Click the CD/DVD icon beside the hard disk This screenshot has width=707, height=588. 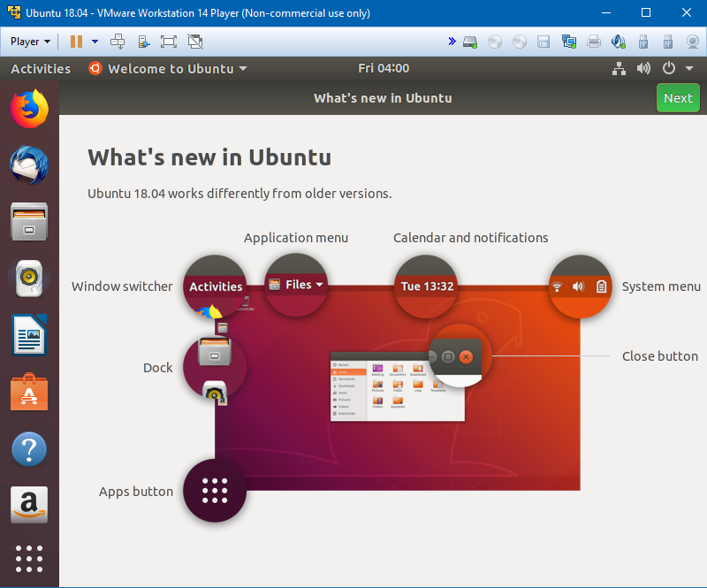tap(495, 42)
